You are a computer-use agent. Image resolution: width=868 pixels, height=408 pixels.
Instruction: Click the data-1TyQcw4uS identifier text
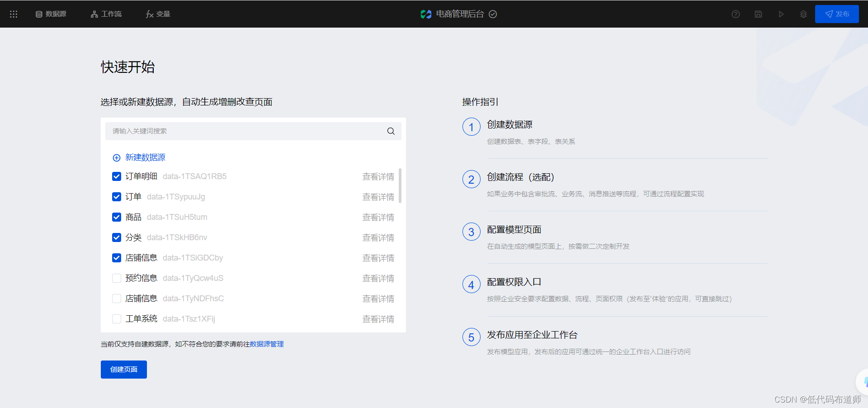pos(193,278)
